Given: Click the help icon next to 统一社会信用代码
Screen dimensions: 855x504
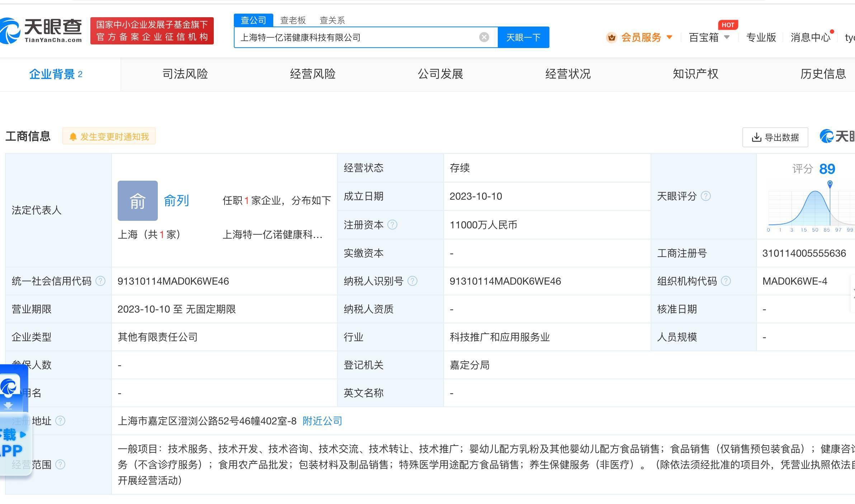Looking at the screenshot, I should [100, 281].
